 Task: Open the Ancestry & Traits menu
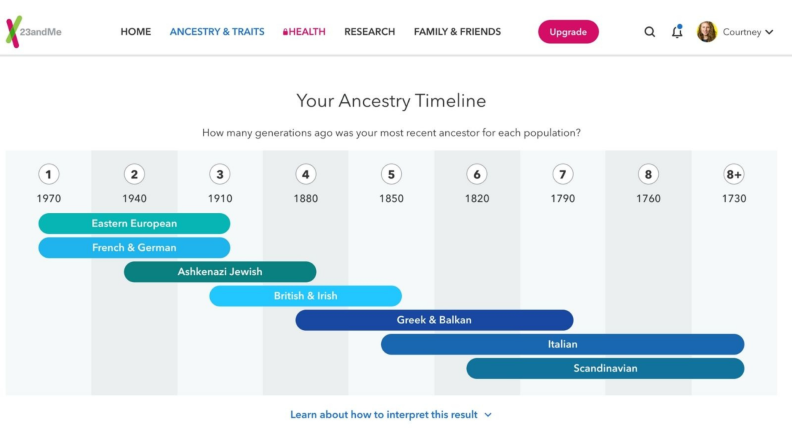click(217, 32)
